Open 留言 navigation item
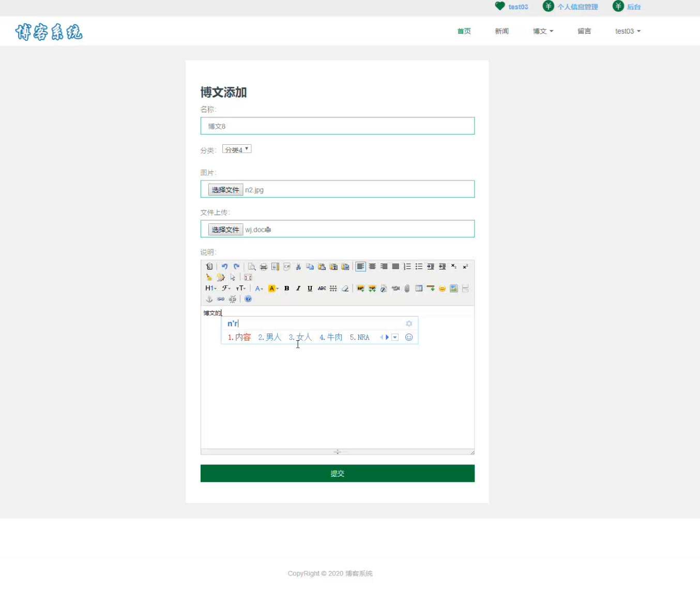This screenshot has width=700, height=589. pyautogui.click(x=584, y=31)
